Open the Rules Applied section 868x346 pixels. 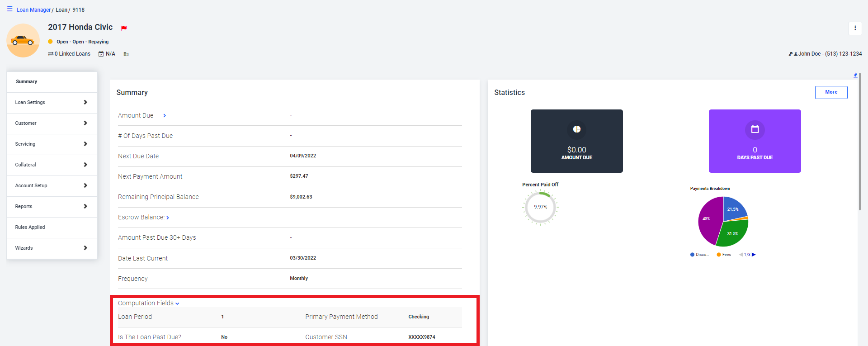(52, 228)
